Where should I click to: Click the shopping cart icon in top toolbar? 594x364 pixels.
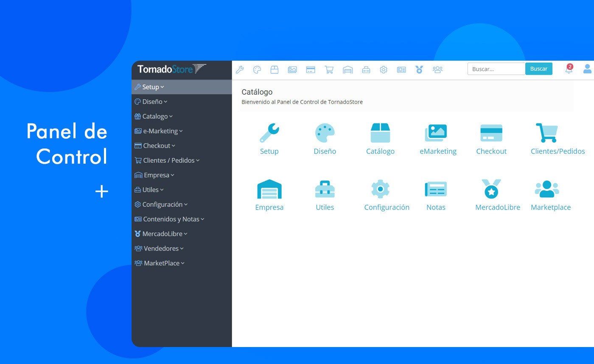tap(329, 70)
